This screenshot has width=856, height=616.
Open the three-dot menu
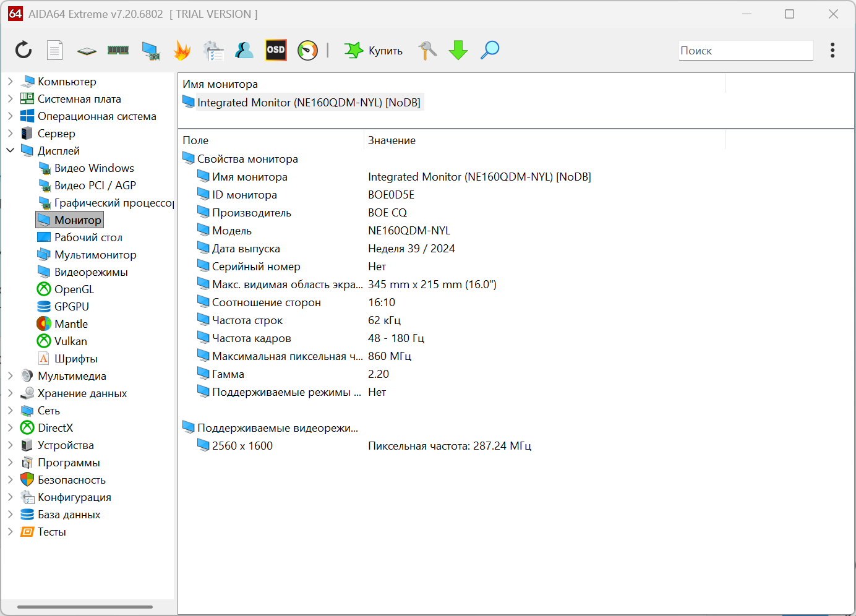832,50
